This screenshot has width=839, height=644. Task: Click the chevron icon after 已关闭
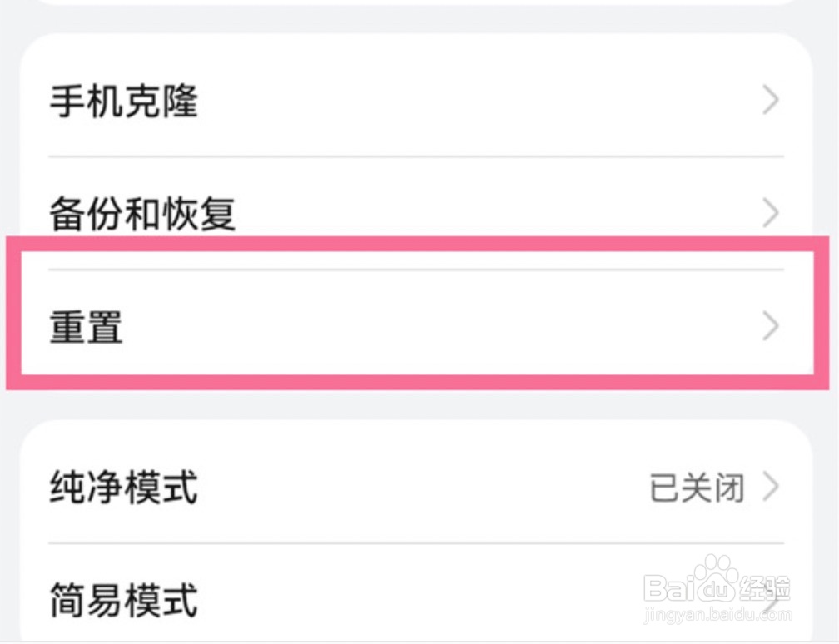[771, 488]
